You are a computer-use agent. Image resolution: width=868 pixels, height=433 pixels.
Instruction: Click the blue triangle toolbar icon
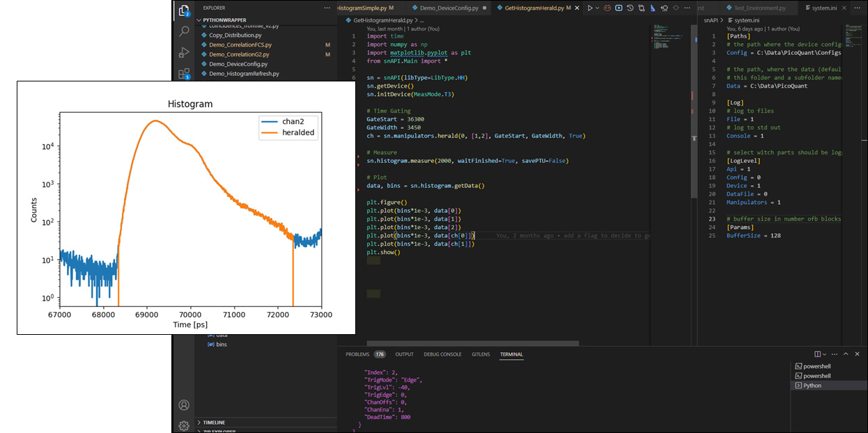pos(653,8)
